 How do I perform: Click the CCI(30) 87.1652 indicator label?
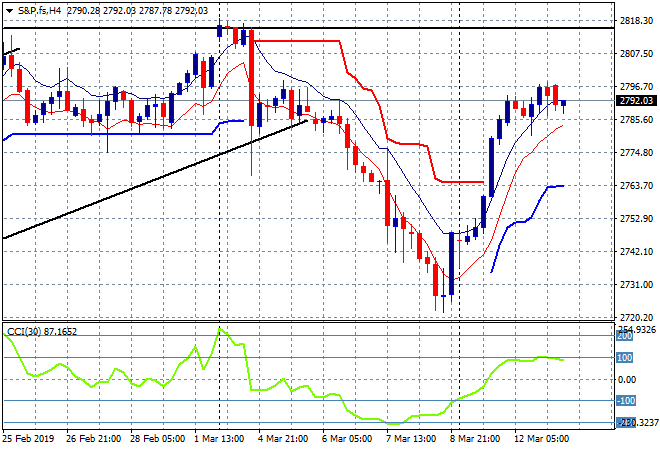point(42,332)
